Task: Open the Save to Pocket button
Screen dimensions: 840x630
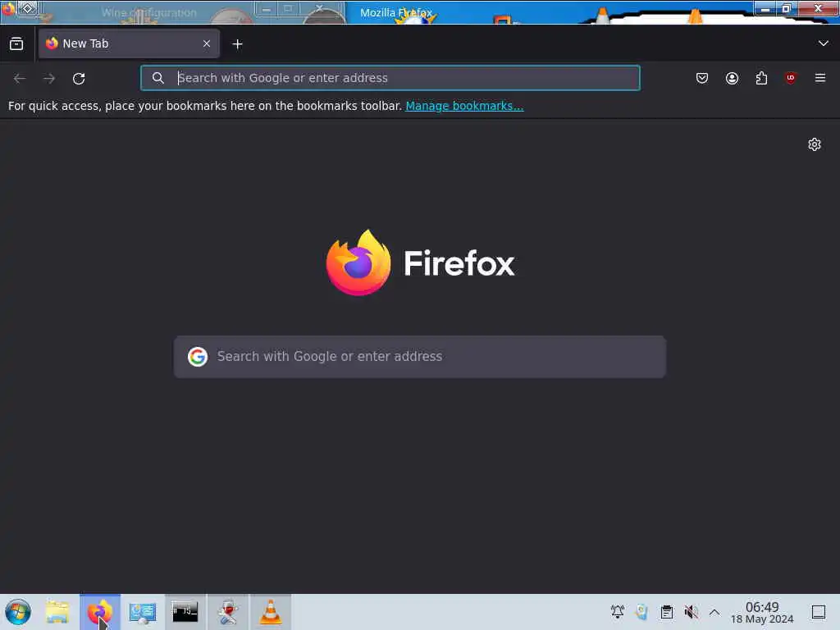Action: [702, 78]
